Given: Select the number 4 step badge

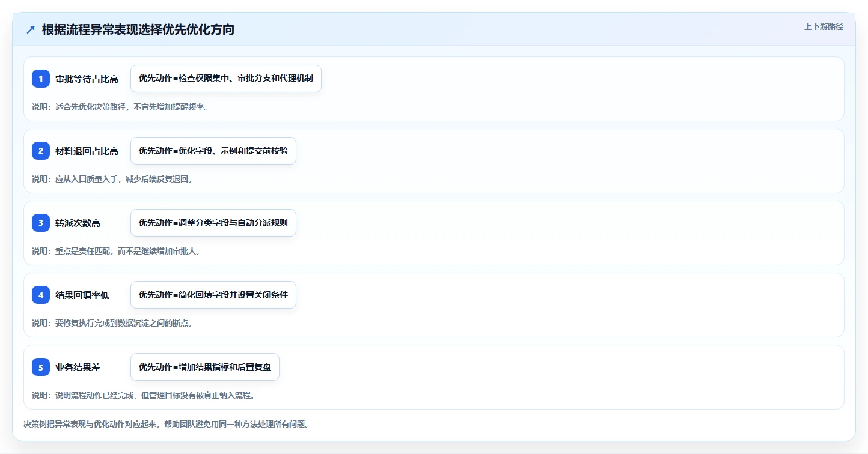Looking at the screenshot, I should [41, 295].
